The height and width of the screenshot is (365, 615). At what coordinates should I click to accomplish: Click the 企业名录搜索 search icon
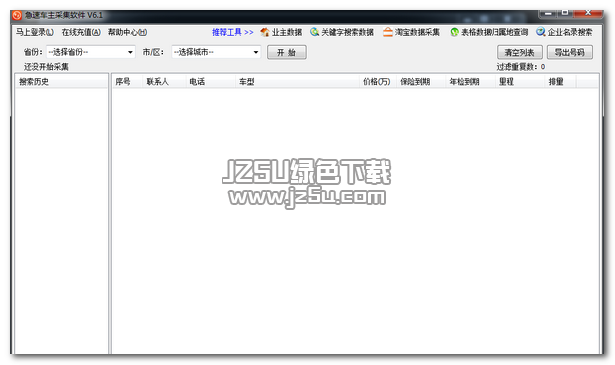[x=541, y=32]
